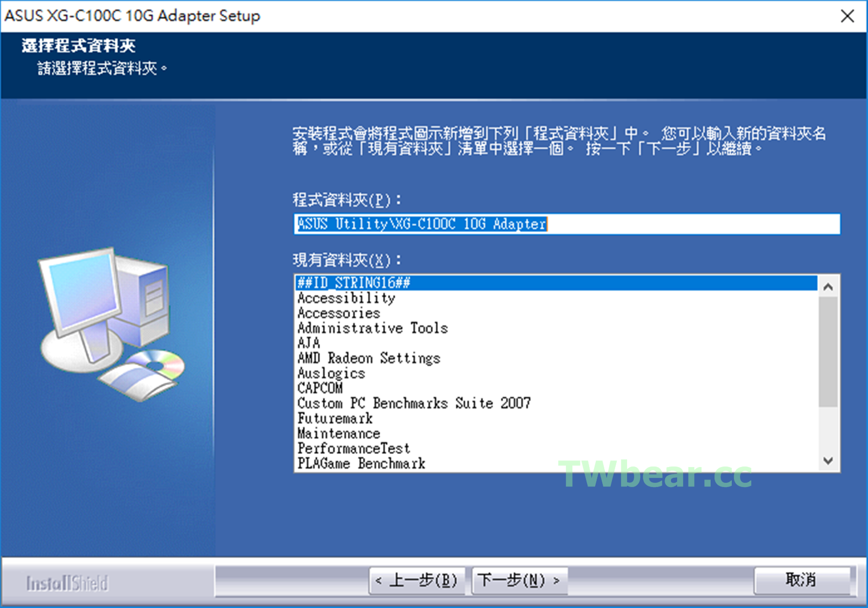Go back with the 上一步(B) button
This screenshot has width=868, height=608.
(x=417, y=580)
